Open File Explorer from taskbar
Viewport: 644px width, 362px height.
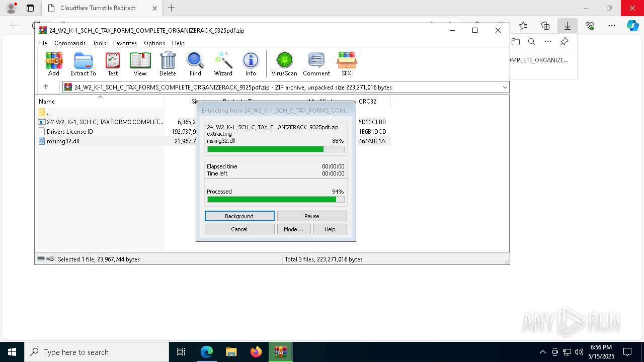pos(231,352)
